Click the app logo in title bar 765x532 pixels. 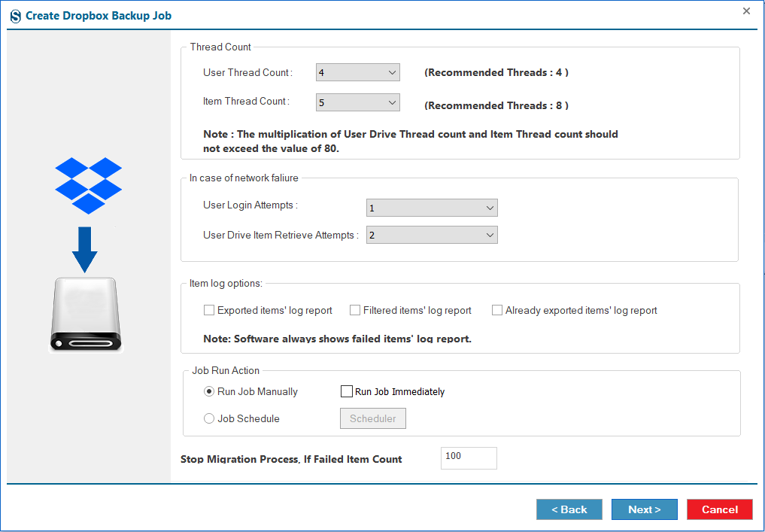point(16,16)
